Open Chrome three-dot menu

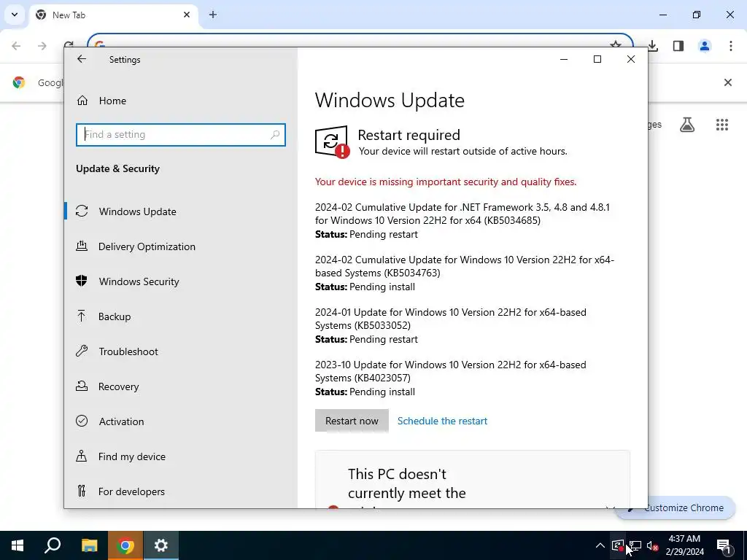pos(730,46)
